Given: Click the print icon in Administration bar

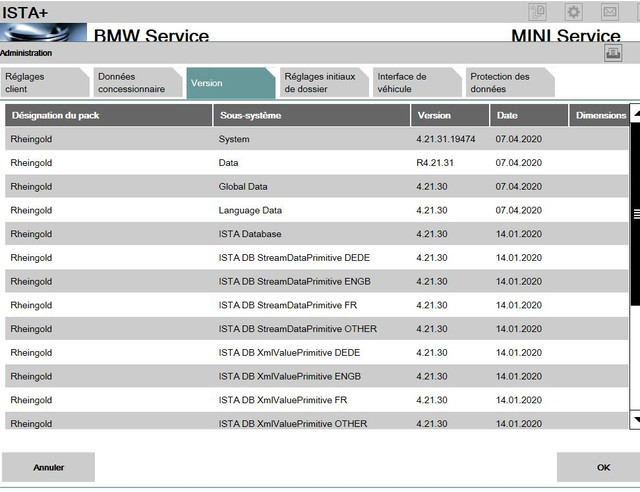Looking at the screenshot, I should point(613,53).
